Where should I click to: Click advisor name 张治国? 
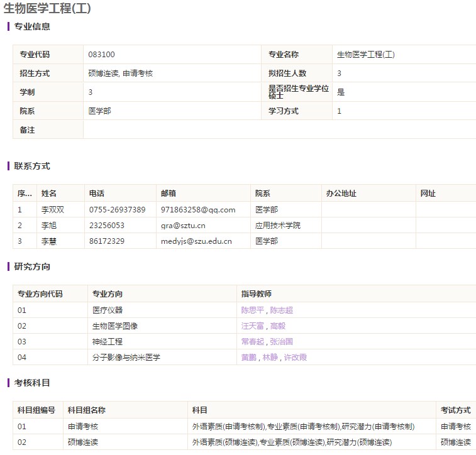[282, 341]
